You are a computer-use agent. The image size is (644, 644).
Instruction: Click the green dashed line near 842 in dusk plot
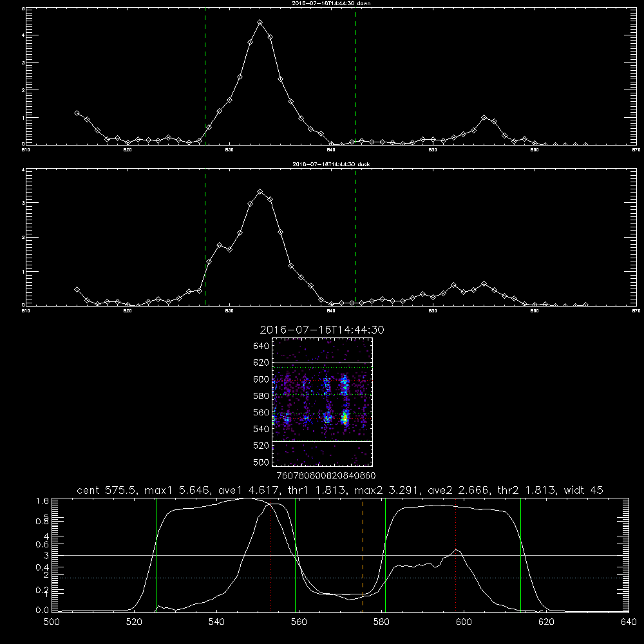tap(355, 238)
